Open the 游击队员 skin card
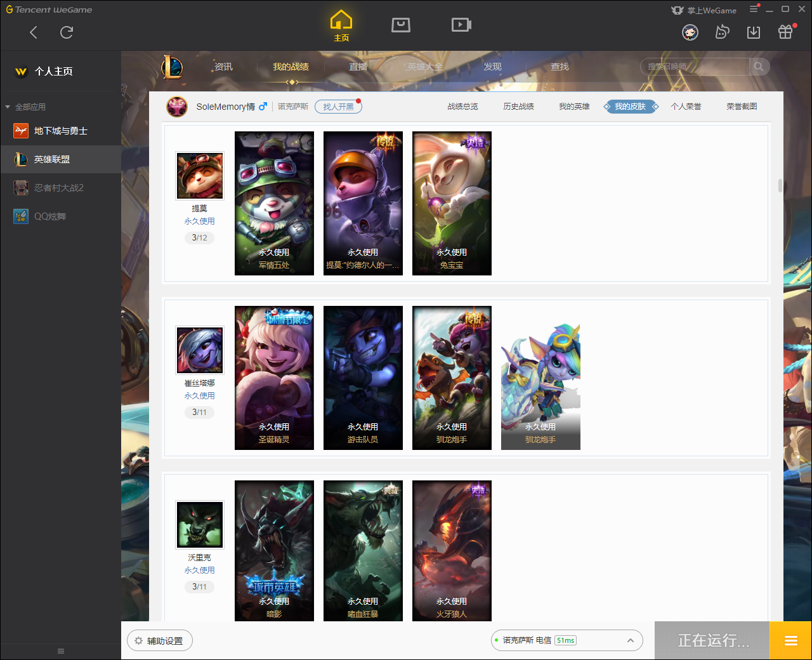Screen dimensions: 812x660 coord(363,378)
